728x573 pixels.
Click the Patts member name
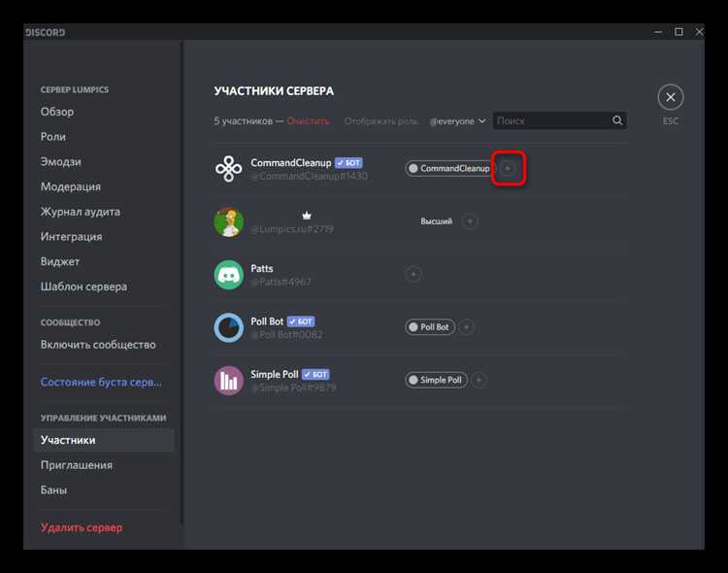click(262, 269)
